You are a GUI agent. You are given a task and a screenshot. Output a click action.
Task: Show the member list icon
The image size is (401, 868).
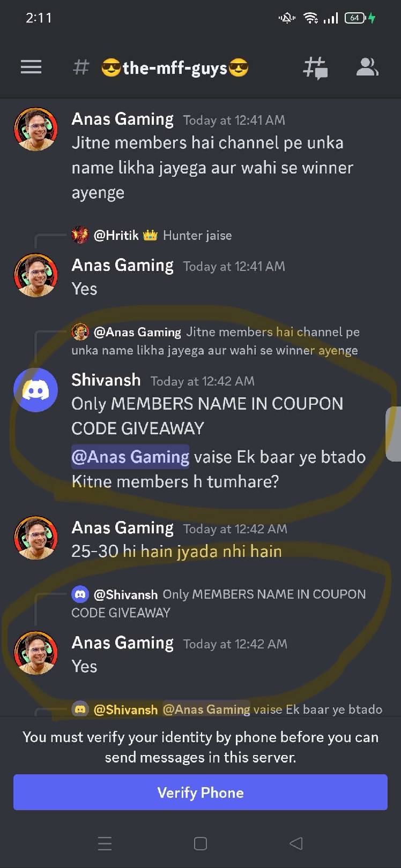click(x=367, y=67)
